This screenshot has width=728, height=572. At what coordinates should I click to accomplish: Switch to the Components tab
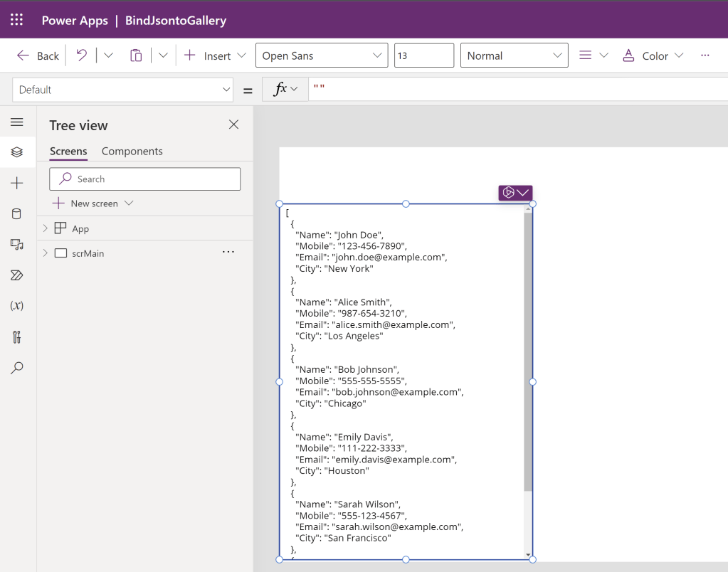pos(132,151)
